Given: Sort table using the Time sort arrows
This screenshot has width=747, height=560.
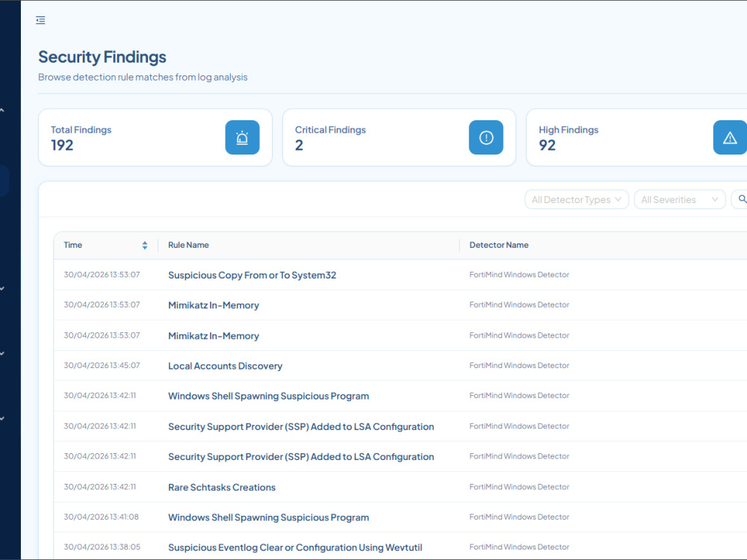Looking at the screenshot, I should pos(145,245).
